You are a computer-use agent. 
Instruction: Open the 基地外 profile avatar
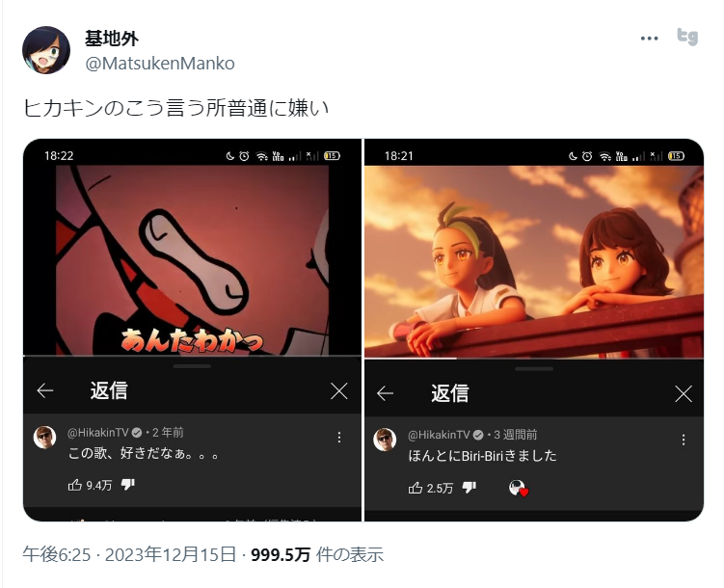coord(46,50)
